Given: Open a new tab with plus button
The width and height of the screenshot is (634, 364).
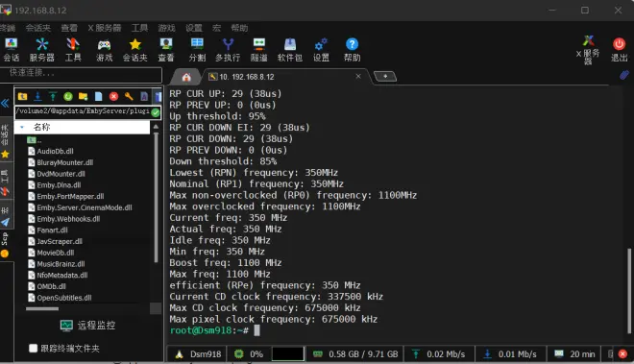Looking at the screenshot, I should pos(385,76).
